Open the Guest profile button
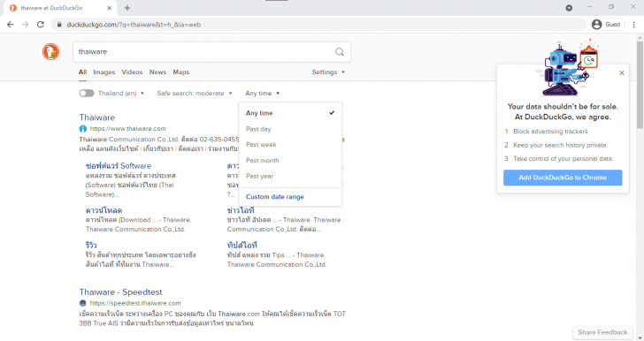 (x=608, y=25)
